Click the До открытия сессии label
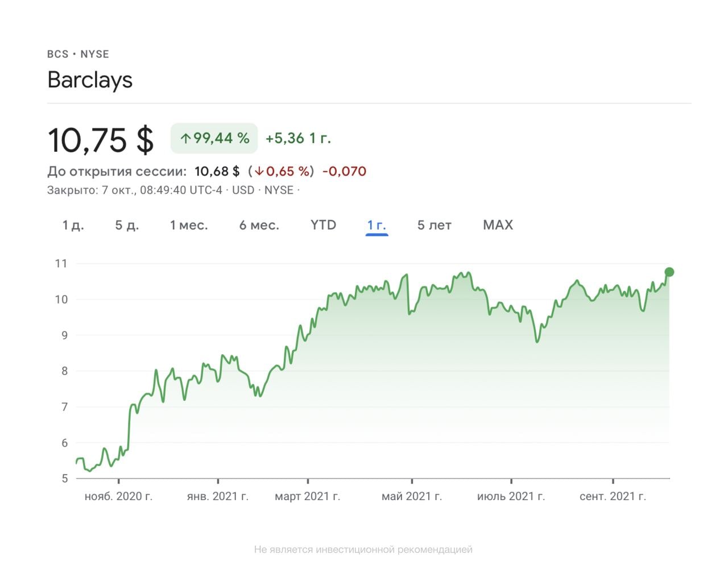728x582 pixels. click(117, 171)
